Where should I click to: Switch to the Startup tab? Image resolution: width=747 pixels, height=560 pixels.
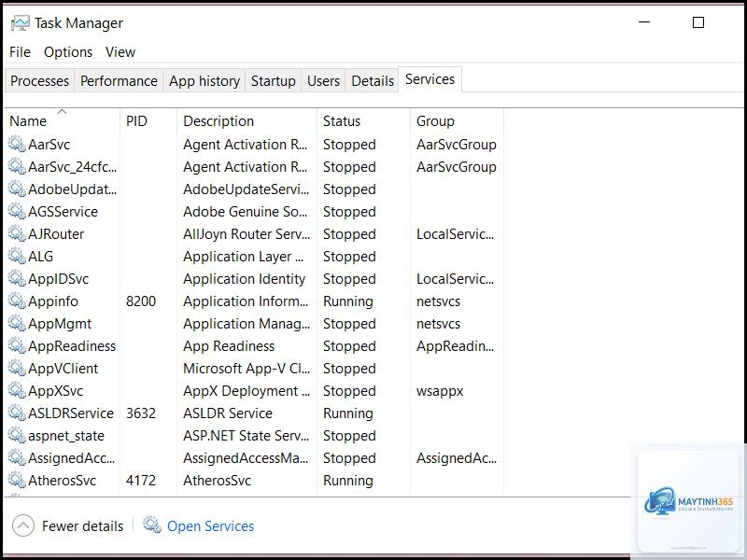(x=274, y=81)
